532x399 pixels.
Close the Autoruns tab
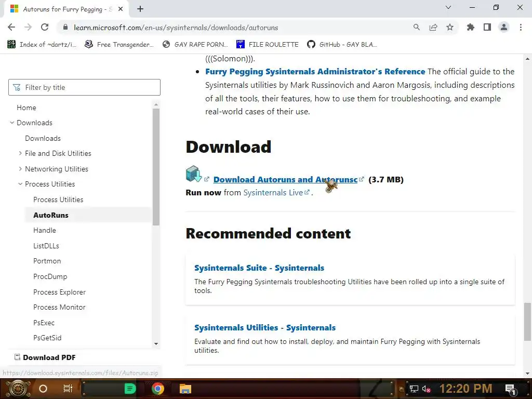[x=120, y=9]
